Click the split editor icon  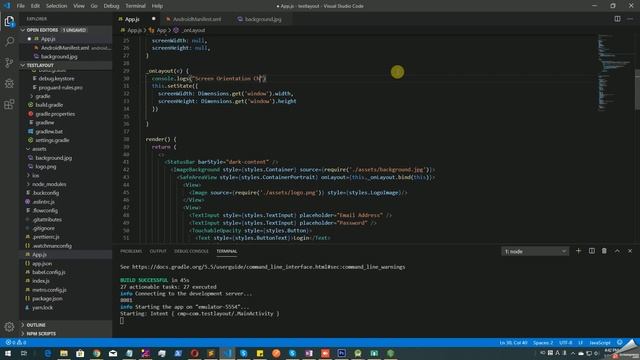click(x=617, y=19)
